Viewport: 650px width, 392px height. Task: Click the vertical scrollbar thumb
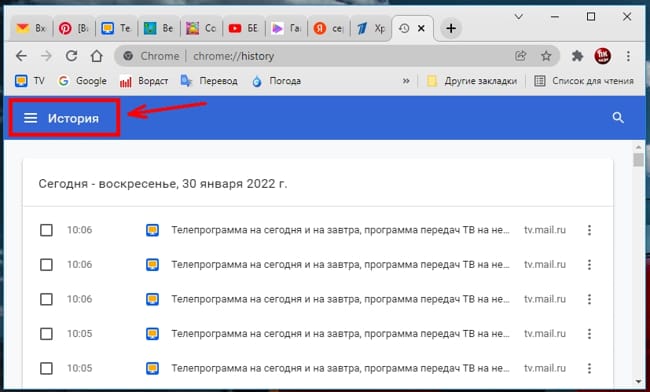click(638, 160)
